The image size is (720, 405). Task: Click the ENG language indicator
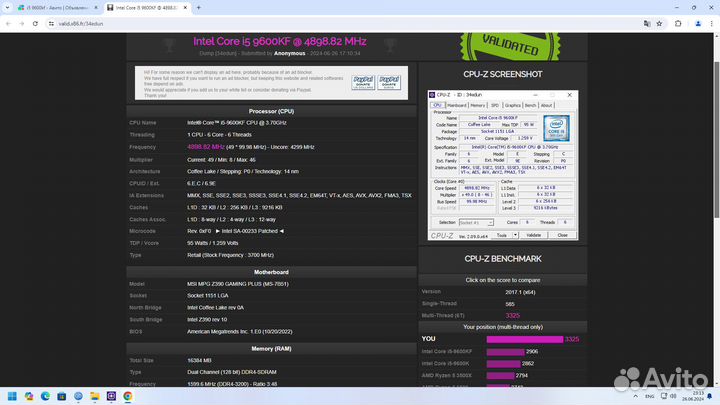tap(649, 396)
